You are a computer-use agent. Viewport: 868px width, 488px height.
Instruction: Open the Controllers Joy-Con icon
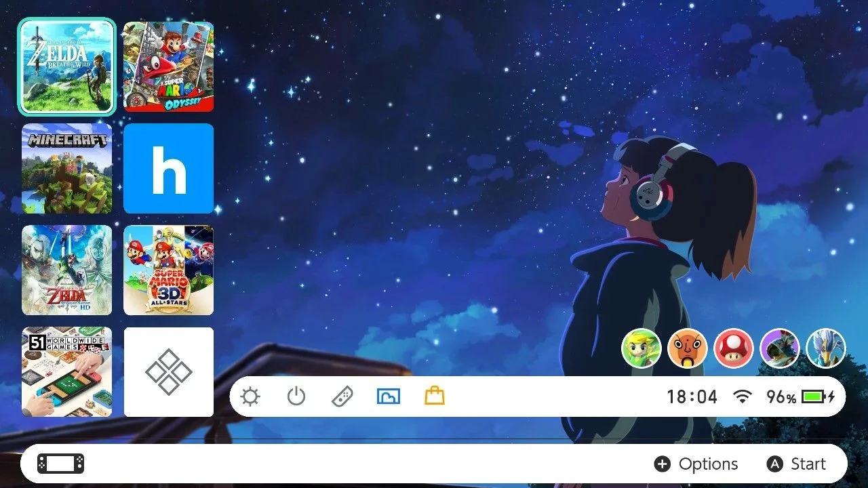coord(342,396)
